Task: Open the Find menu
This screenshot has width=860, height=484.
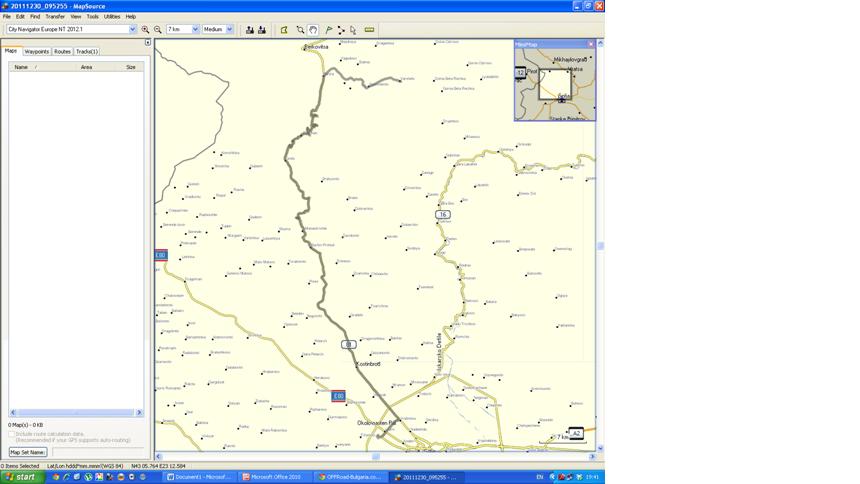Action: [35, 16]
